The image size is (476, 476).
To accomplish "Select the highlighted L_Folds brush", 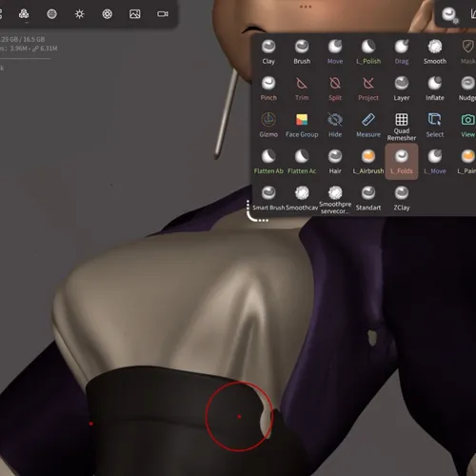I will click(402, 162).
